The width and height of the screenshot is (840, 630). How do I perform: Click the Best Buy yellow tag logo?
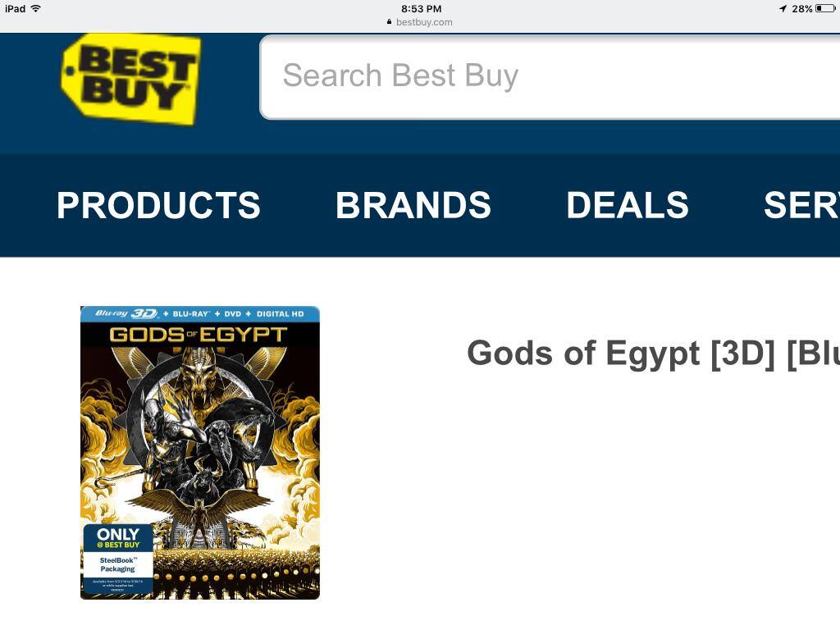pyautogui.click(x=131, y=80)
